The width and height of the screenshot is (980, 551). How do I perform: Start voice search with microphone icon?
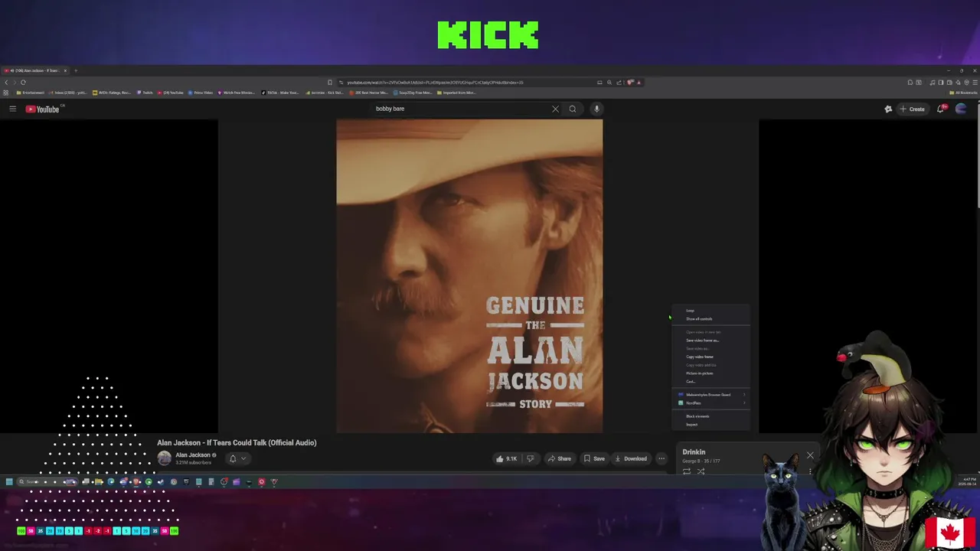596,109
